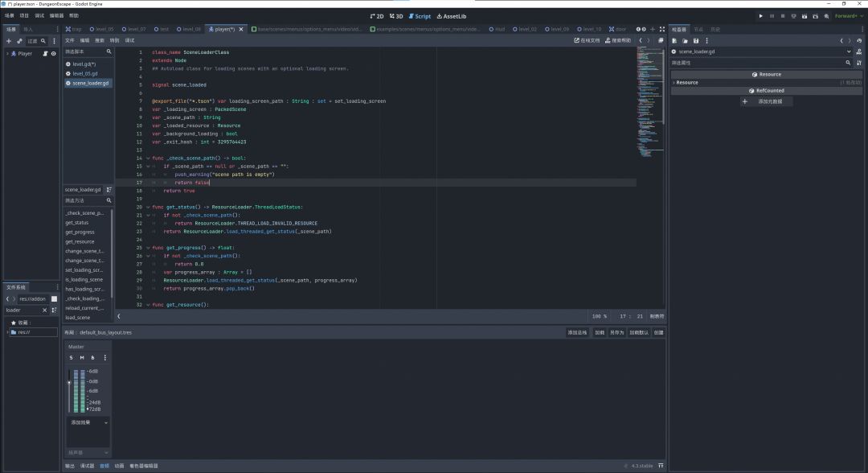Viewport: 868px width, 473px height.
Task: Open add effect dropdown on Master bus
Action: click(88, 422)
